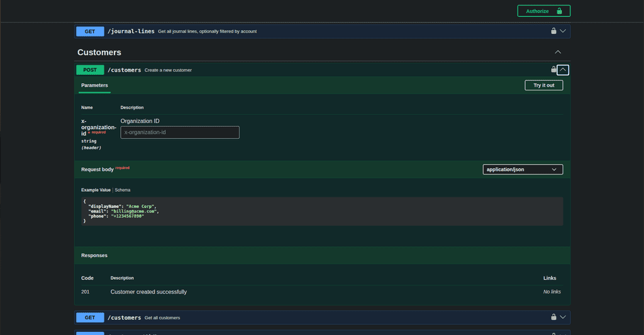This screenshot has width=644, height=335.
Task: Click the Customers section heading
Action: pyautogui.click(x=99, y=53)
